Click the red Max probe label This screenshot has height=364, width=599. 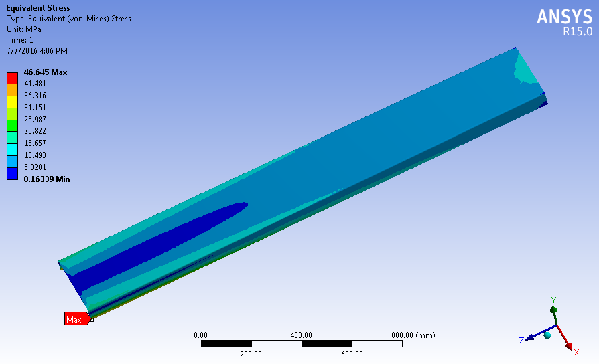(x=78, y=319)
